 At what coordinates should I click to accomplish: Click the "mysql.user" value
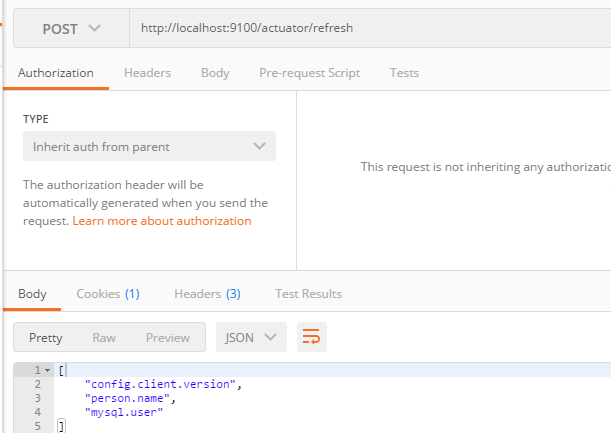click(124, 412)
